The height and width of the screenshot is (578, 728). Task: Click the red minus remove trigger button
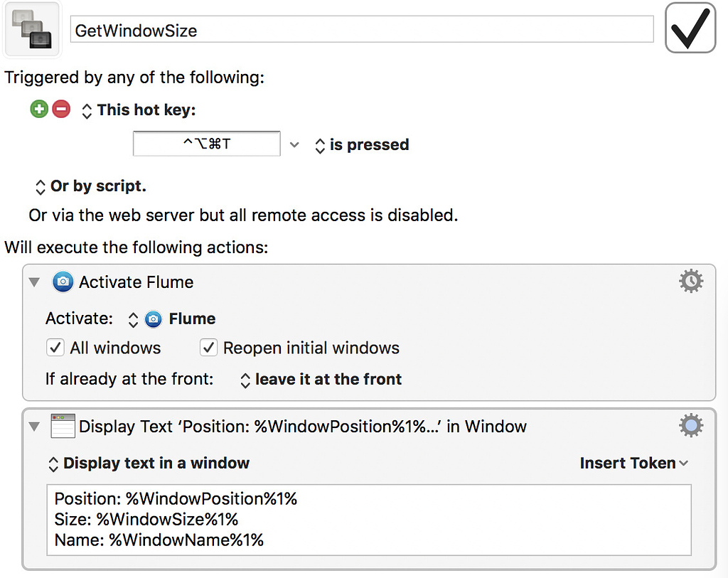click(x=62, y=109)
